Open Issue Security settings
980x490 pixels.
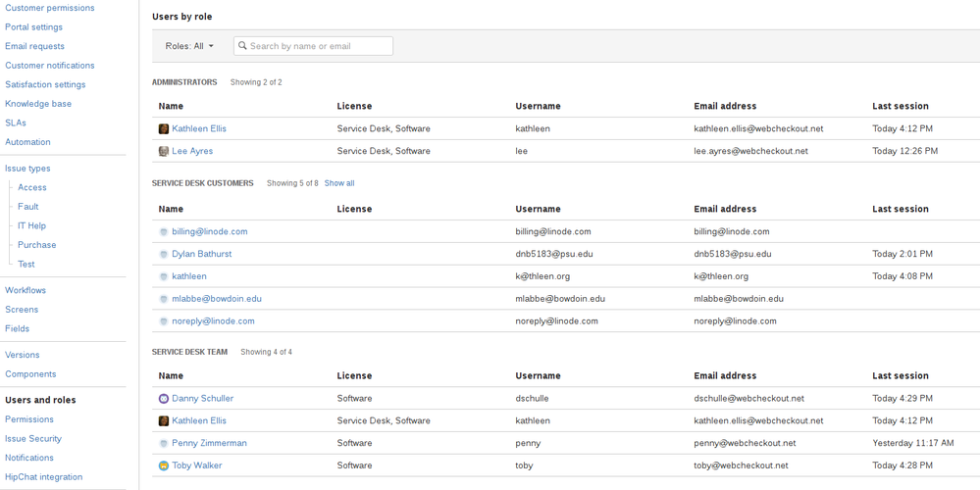(x=33, y=439)
